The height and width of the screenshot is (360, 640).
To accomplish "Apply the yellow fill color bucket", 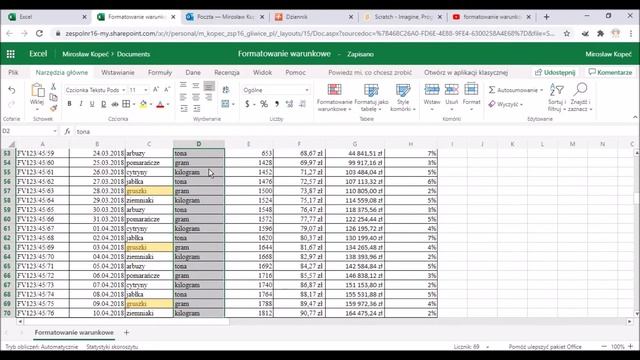I will point(143,104).
